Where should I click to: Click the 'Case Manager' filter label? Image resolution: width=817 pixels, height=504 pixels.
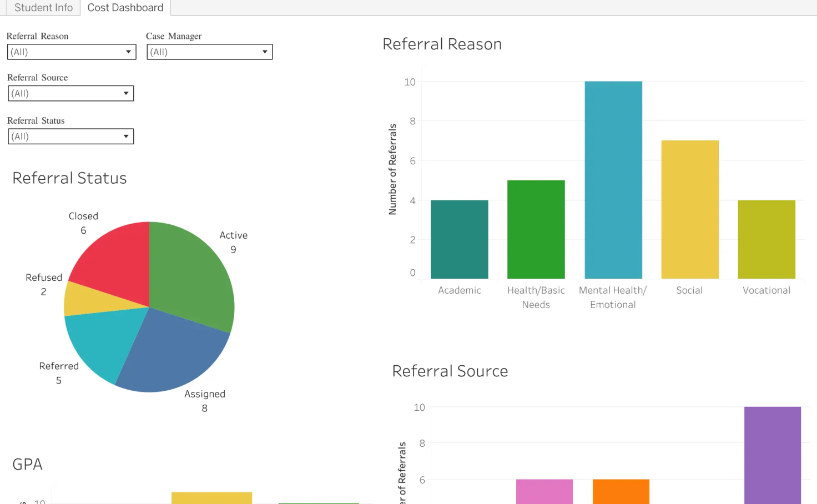174,36
